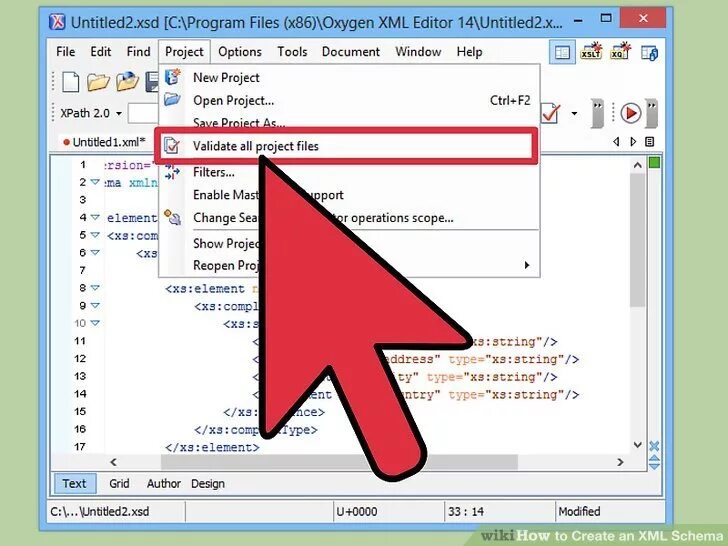Switch to the Editor perspective icon
The height and width of the screenshot is (546, 728).
tap(562, 52)
